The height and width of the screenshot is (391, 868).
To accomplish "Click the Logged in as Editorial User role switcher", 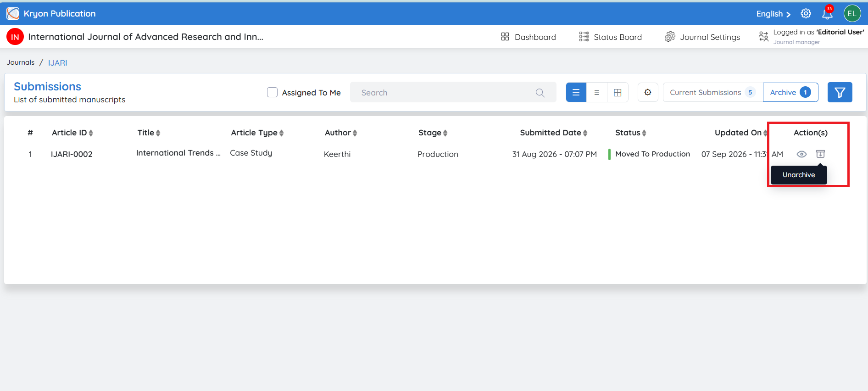I will point(811,37).
